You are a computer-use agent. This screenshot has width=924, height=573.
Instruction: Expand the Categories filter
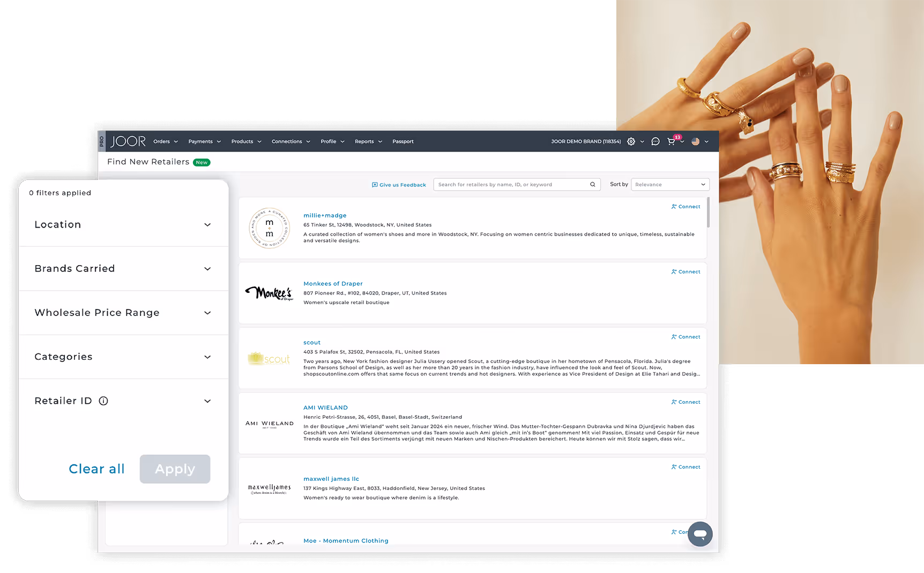[x=123, y=357]
